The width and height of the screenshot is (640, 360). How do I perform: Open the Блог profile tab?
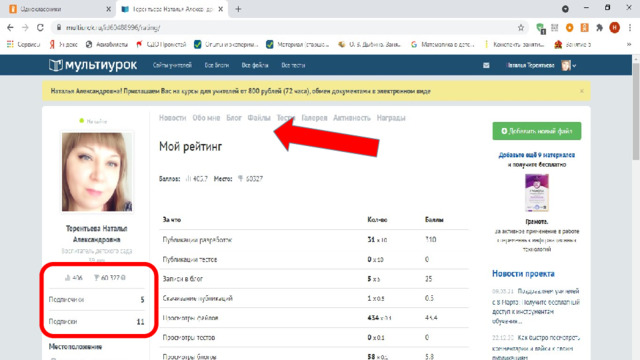click(234, 118)
